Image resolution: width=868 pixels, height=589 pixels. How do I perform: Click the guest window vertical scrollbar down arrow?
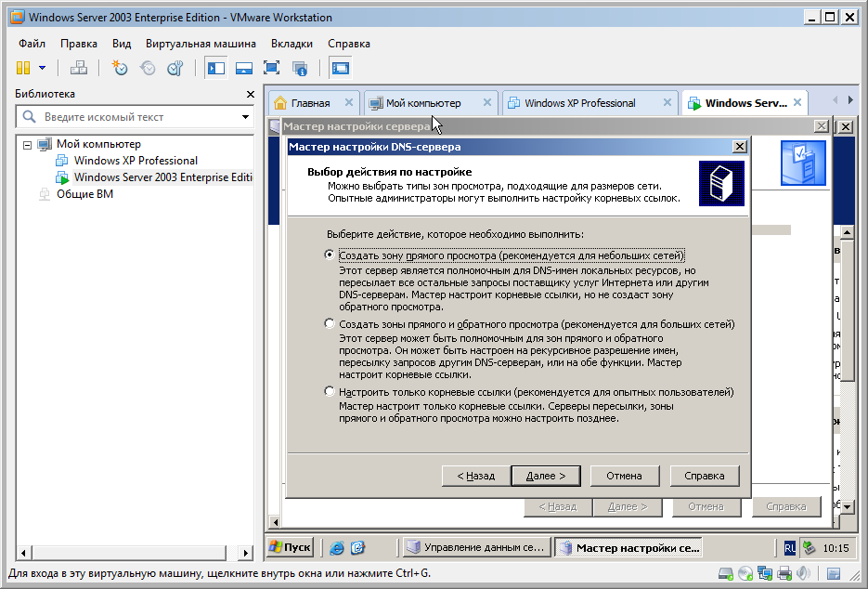[x=847, y=506]
